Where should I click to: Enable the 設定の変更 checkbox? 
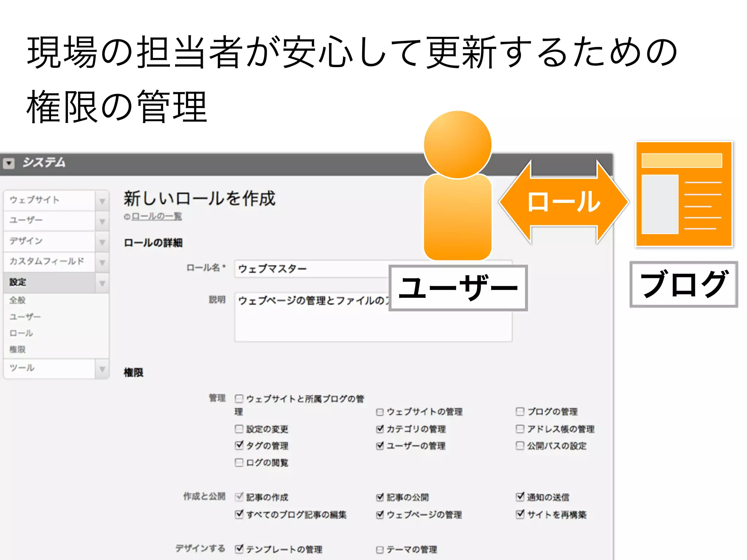(239, 429)
